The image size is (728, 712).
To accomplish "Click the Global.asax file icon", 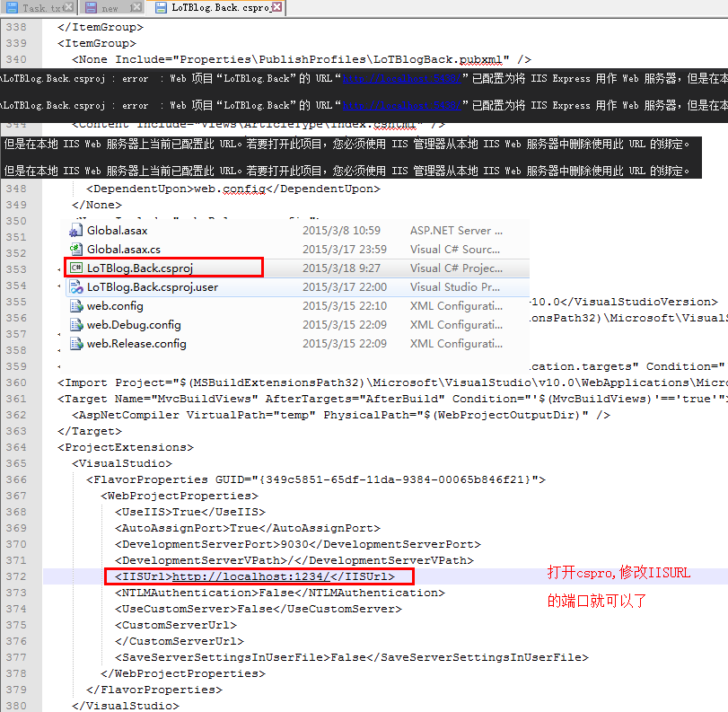I will [x=75, y=231].
